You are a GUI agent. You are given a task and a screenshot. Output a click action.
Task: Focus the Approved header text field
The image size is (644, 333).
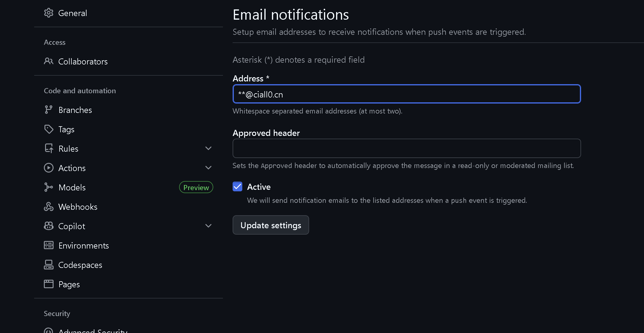(x=406, y=148)
